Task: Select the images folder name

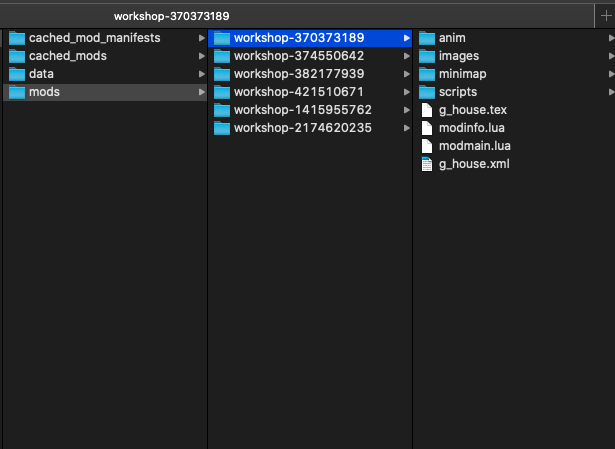Action: point(459,56)
